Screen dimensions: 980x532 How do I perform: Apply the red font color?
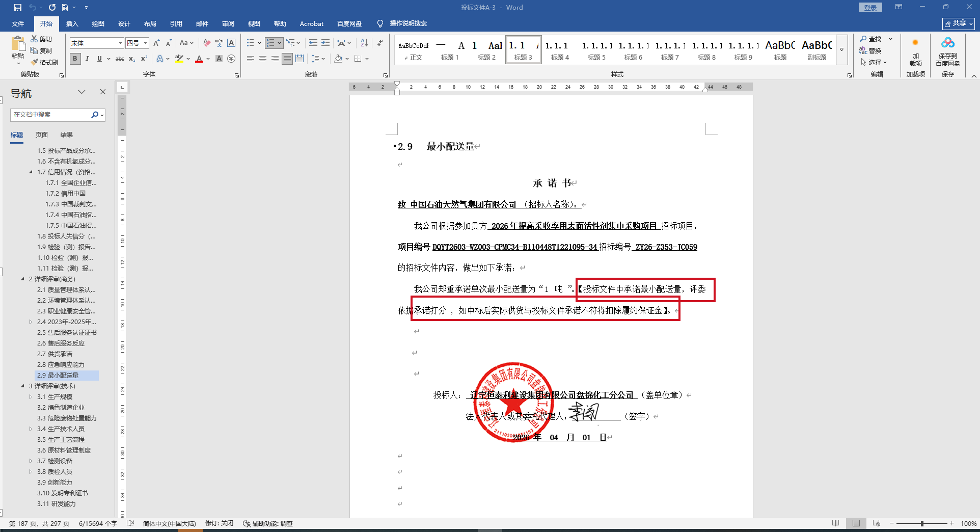click(199, 59)
